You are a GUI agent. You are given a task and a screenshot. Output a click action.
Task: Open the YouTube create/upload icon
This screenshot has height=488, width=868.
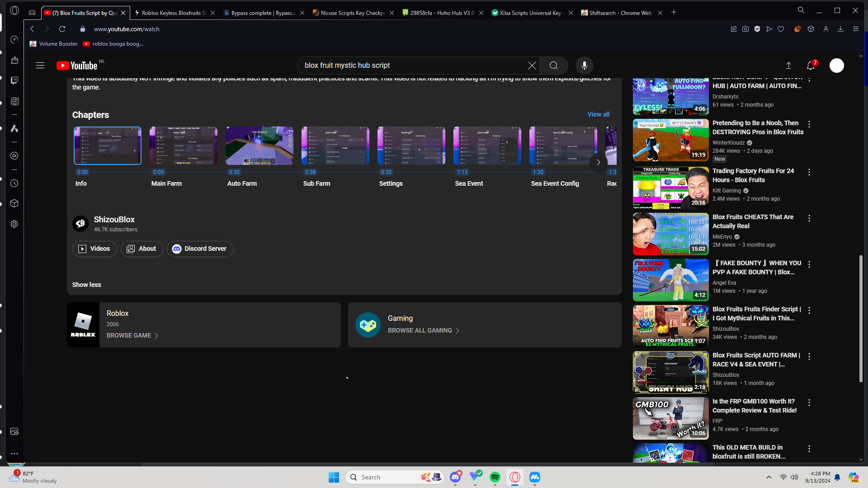coord(788,66)
